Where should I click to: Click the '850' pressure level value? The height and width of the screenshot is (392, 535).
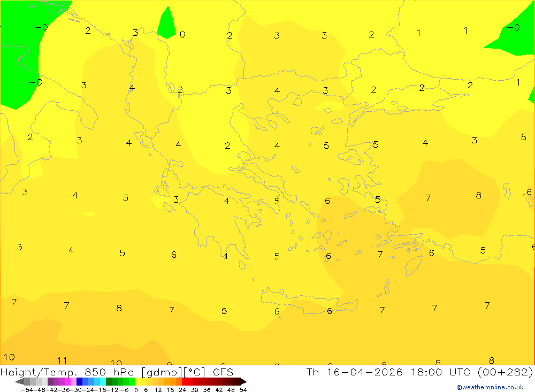[x=95, y=372]
